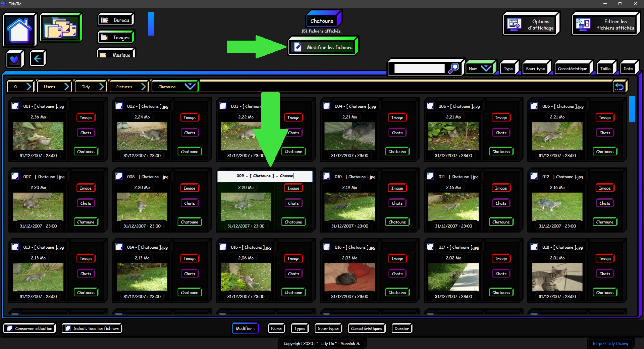Select checkbox of 018 - [ Chatoune ].jpg
Screen dimensions: 644x349
point(534,247)
